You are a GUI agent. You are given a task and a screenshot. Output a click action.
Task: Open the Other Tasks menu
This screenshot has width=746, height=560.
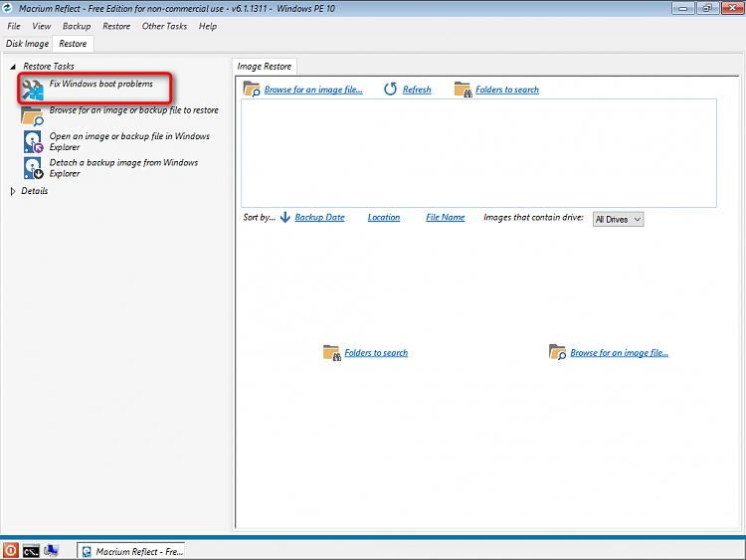pos(164,26)
